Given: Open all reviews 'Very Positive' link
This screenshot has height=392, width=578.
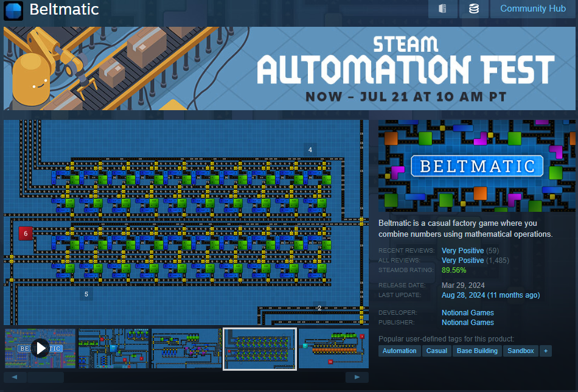Looking at the screenshot, I should click(x=462, y=261).
